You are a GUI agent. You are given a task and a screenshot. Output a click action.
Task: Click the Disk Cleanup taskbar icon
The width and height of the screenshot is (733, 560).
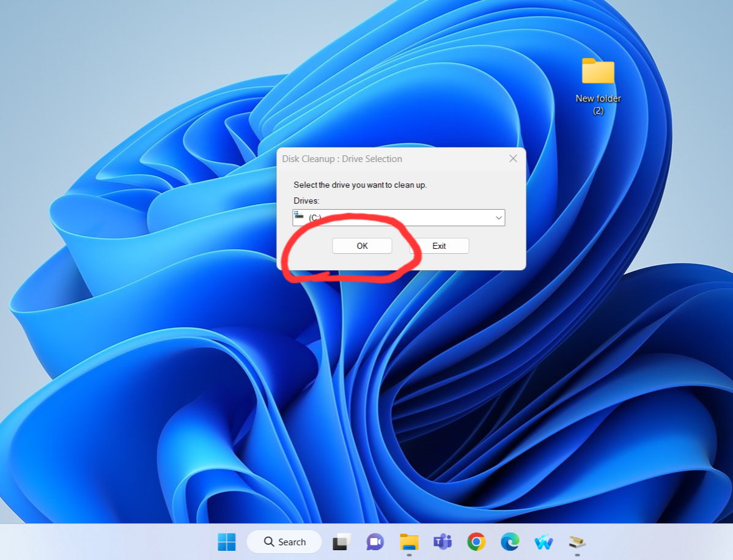pos(577,542)
